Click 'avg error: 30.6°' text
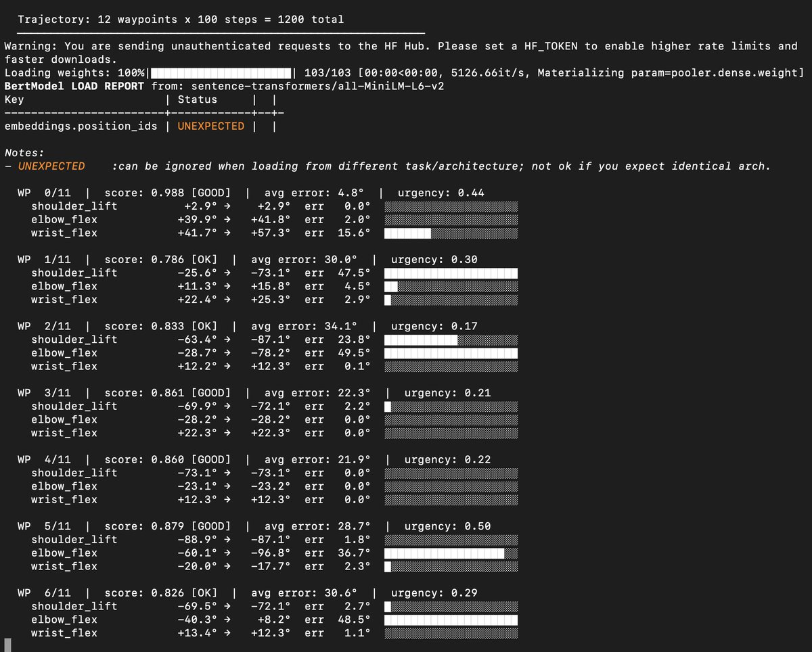812x652 pixels. click(304, 592)
